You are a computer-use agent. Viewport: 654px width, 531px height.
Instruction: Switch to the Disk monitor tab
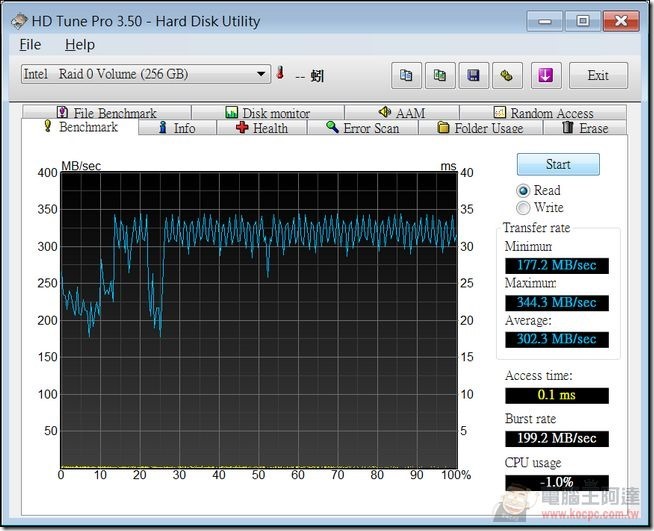click(x=268, y=113)
